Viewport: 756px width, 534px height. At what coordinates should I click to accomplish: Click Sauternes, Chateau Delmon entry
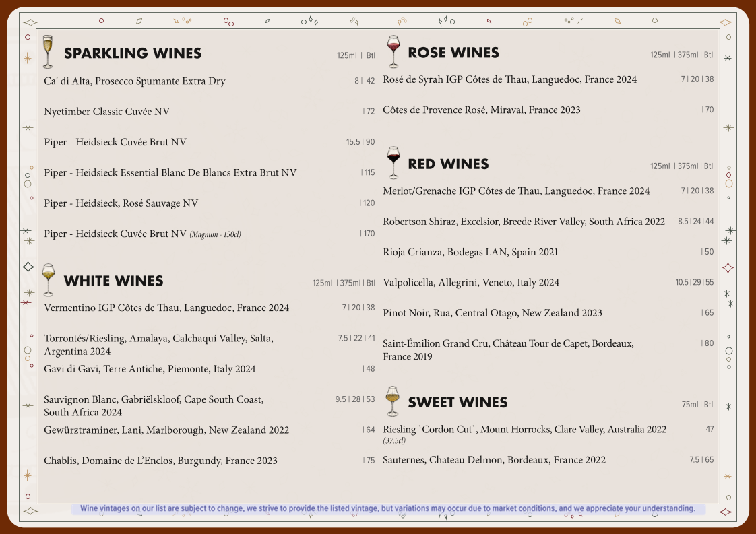pyautogui.click(x=494, y=460)
